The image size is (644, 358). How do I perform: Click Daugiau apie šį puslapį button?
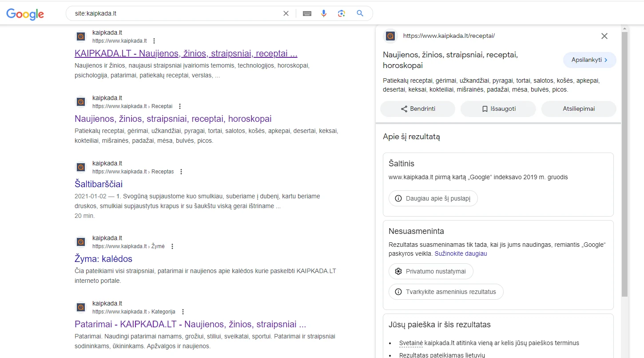(433, 198)
